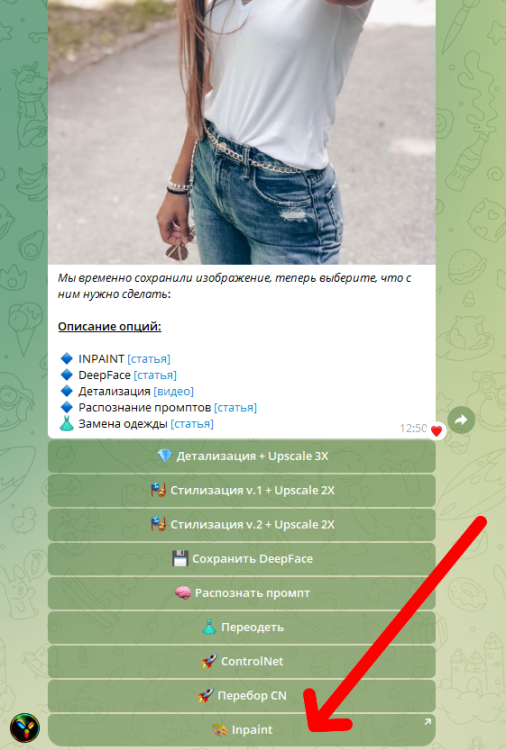Image resolution: width=506 pixels, height=750 pixels.
Task: Choose the Перебор CN button
Action: point(242,695)
